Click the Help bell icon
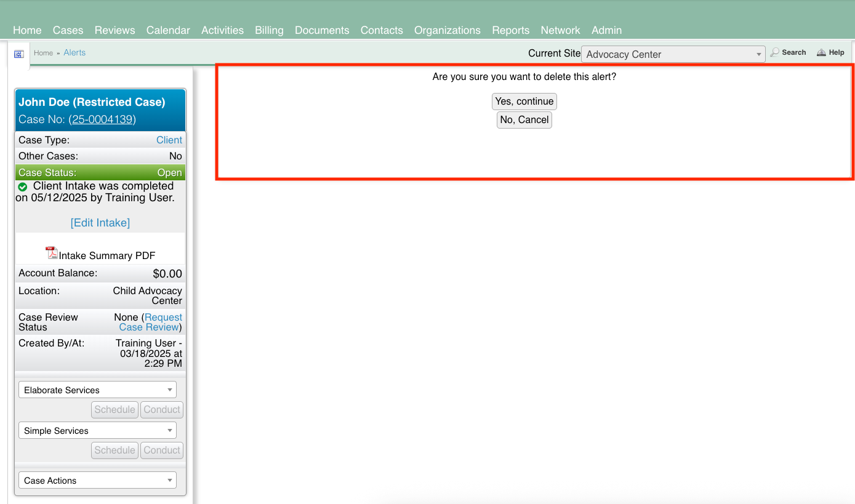 tap(821, 53)
